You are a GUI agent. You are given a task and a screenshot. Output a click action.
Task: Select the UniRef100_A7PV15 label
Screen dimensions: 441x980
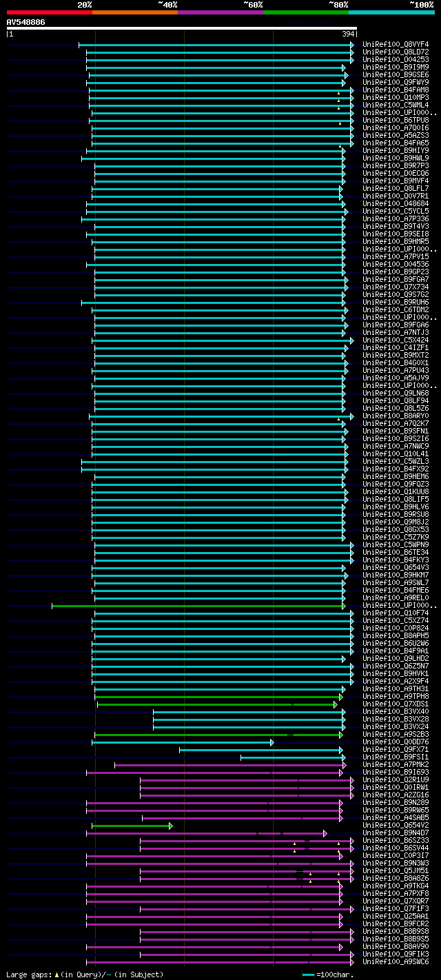[x=396, y=256]
